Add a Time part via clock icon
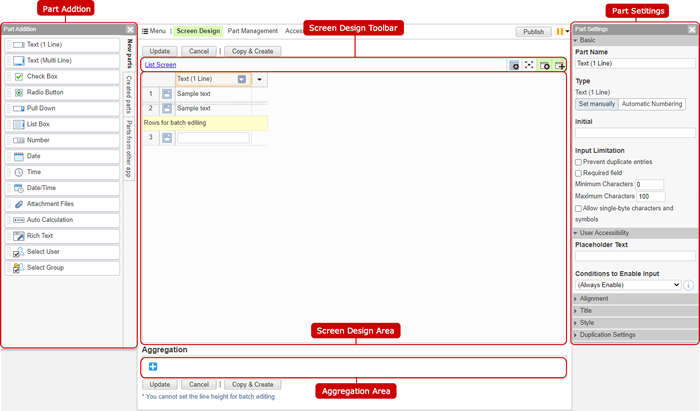Viewport: 700px width, 411px height. tap(19, 172)
